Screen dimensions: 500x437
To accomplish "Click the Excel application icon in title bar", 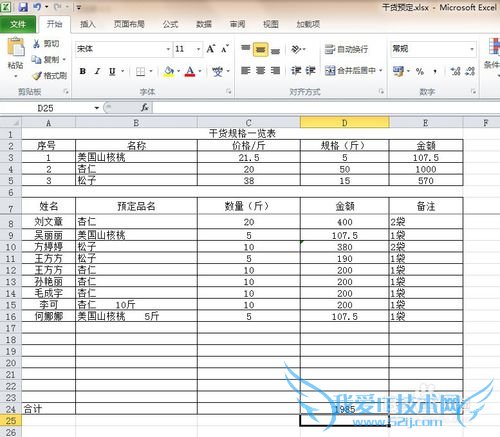I will (6, 7).
